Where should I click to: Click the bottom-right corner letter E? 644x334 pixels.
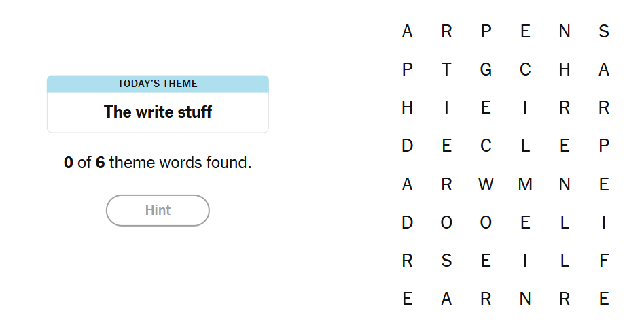(x=604, y=299)
